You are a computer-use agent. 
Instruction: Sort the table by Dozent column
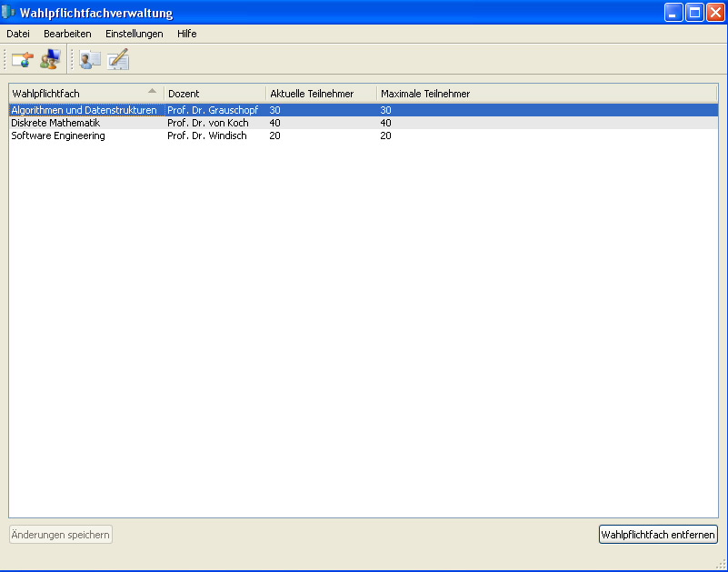click(x=214, y=94)
